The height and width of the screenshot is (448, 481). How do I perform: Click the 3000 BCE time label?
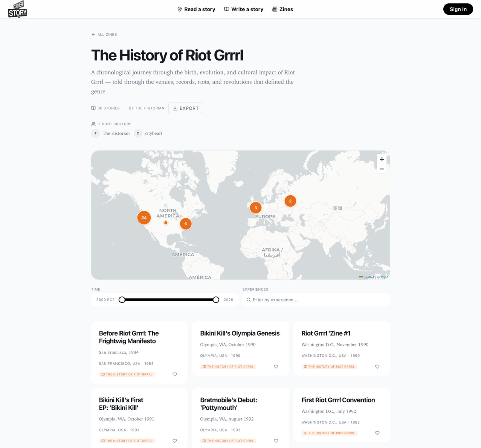click(105, 300)
